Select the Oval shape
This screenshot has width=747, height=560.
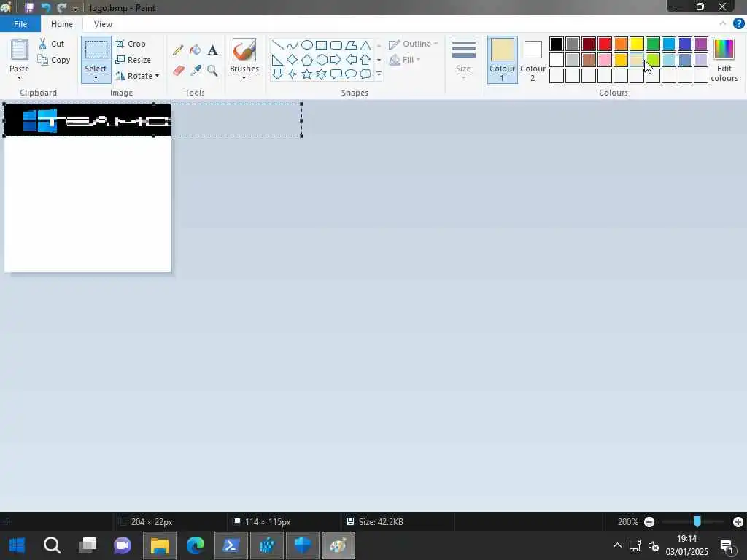click(x=307, y=45)
